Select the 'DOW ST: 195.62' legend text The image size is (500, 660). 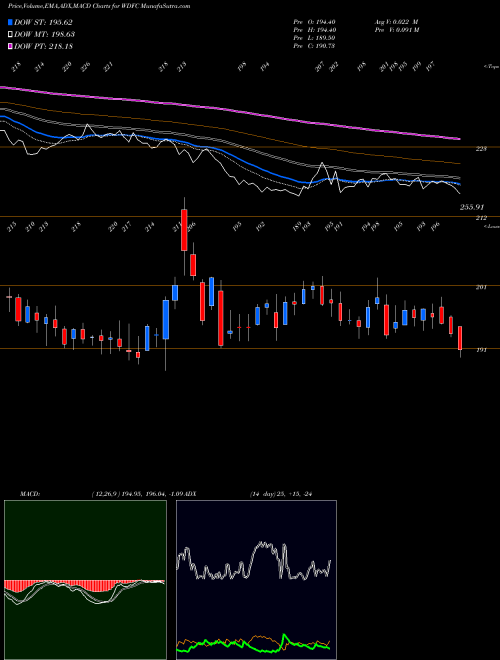coord(44,22)
